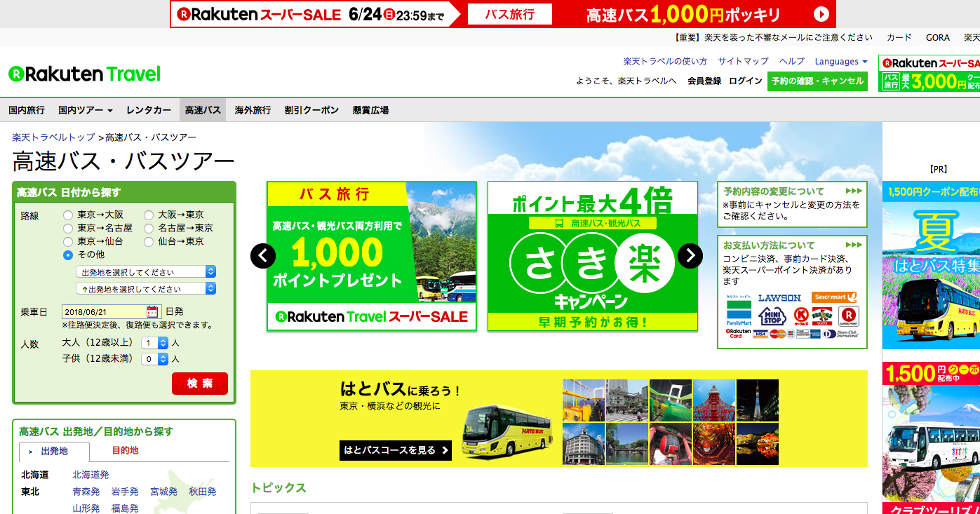
Task: Click the red 検索 search button
Action: pos(200,384)
